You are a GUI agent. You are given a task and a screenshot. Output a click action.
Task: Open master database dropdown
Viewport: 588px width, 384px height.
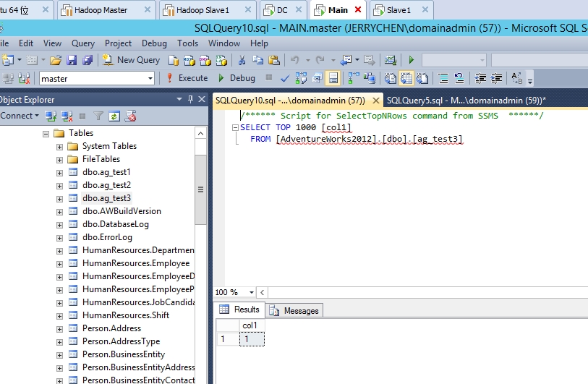pyautogui.click(x=150, y=79)
